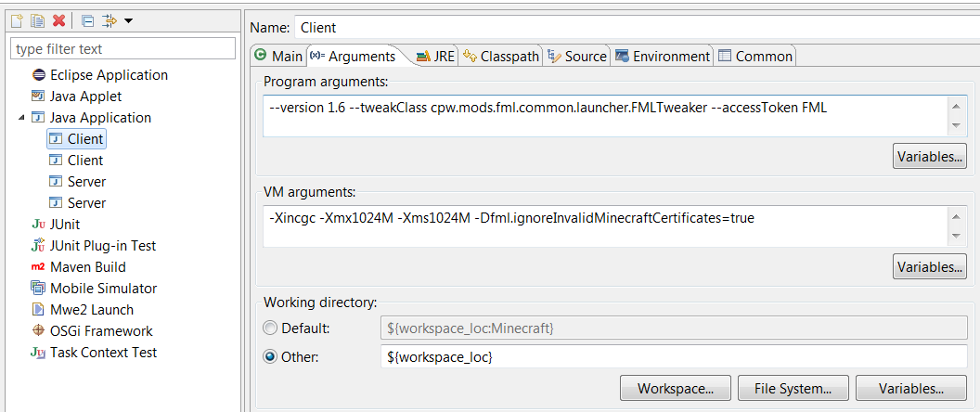Select the Other working directory radio button
The height and width of the screenshot is (412, 980).
coord(270,357)
